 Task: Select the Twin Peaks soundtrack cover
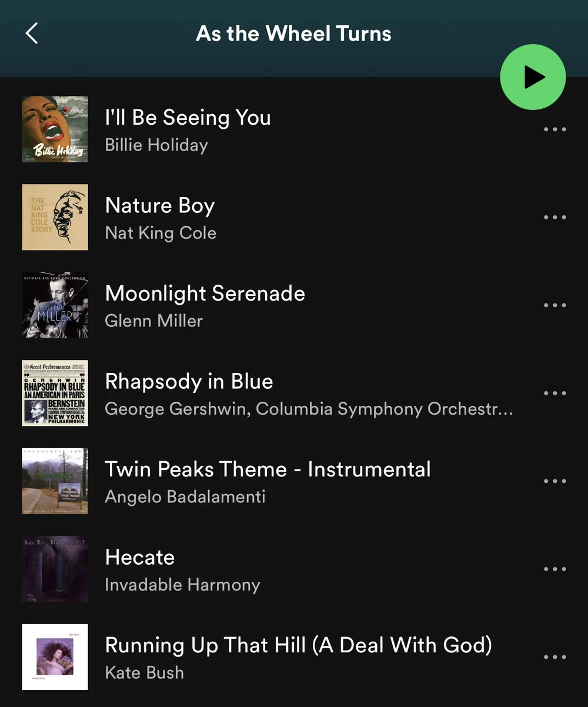coord(55,481)
